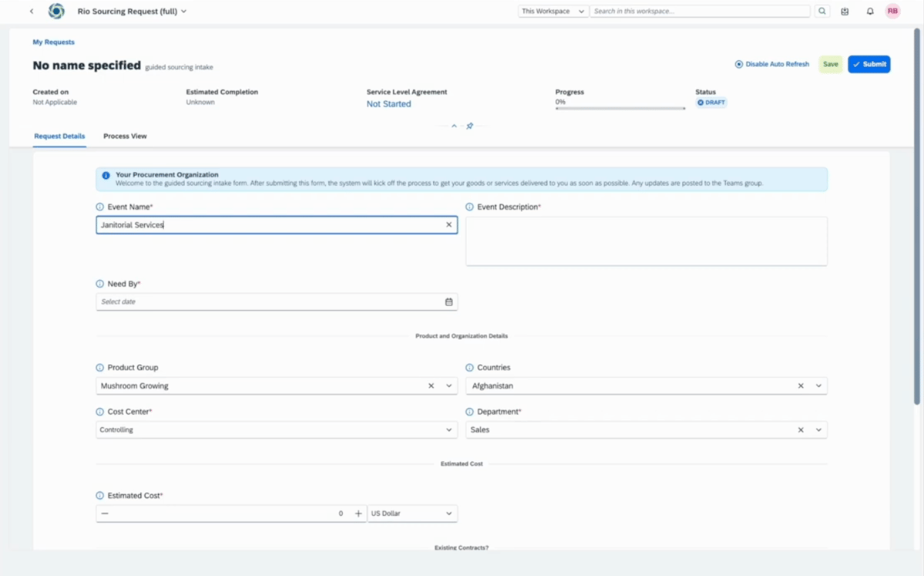This screenshot has height=576, width=924.
Task: Click the back arrow in top bar
Action: [x=32, y=12]
